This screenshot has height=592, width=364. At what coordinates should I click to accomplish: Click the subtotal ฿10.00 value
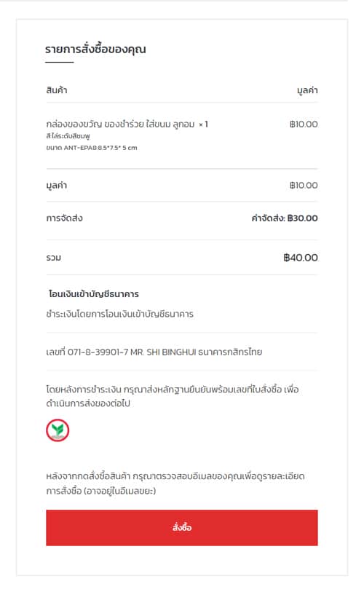[x=304, y=186]
